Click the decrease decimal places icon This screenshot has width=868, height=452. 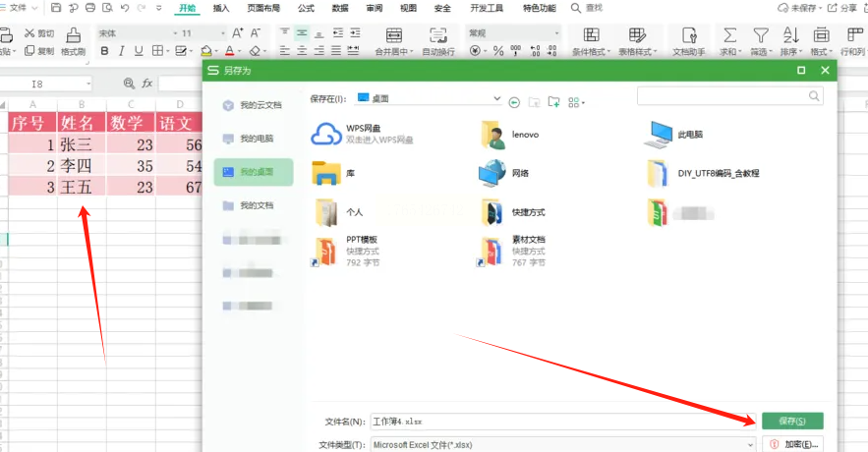tap(551, 51)
